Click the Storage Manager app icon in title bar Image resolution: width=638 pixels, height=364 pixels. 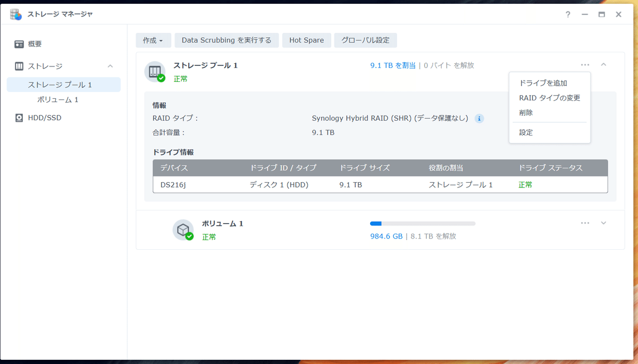point(16,14)
